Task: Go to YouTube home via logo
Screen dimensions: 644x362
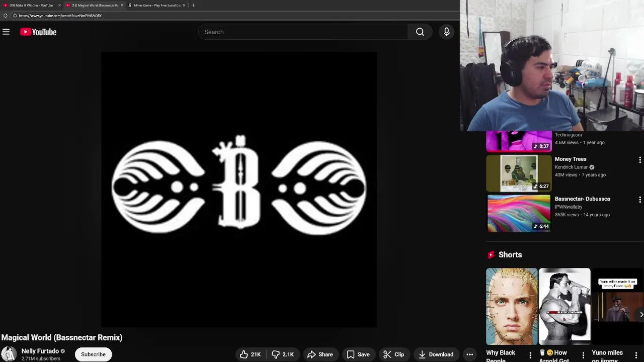Action: click(x=38, y=32)
